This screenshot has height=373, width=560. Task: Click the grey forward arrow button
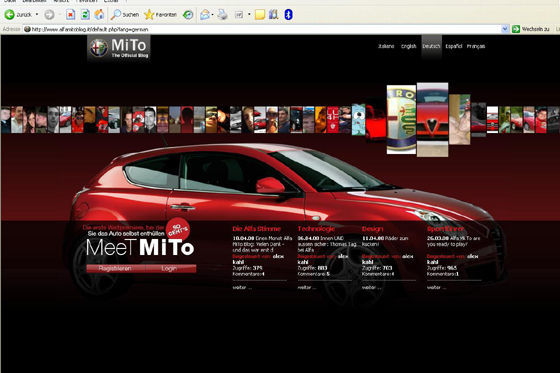click(49, 15)
